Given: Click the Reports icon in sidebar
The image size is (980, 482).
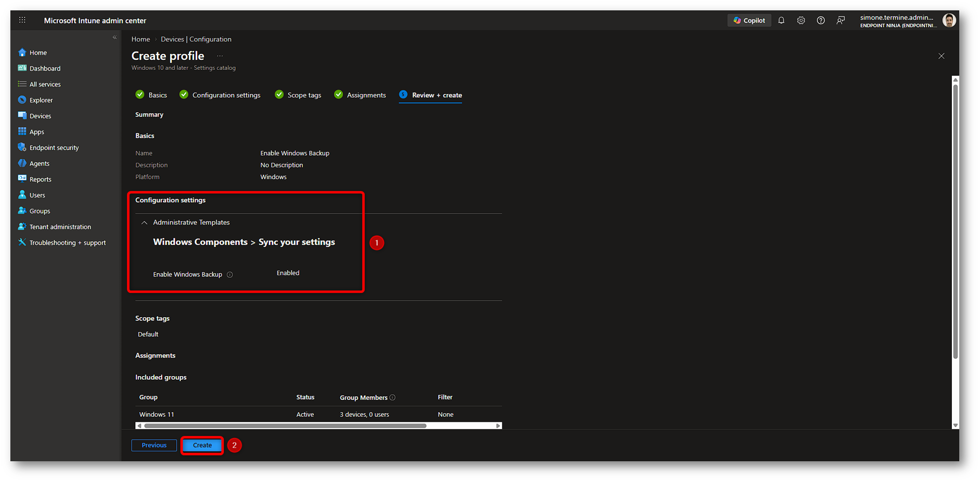Looking at the screenshot, I should click(x=22, y=179).
